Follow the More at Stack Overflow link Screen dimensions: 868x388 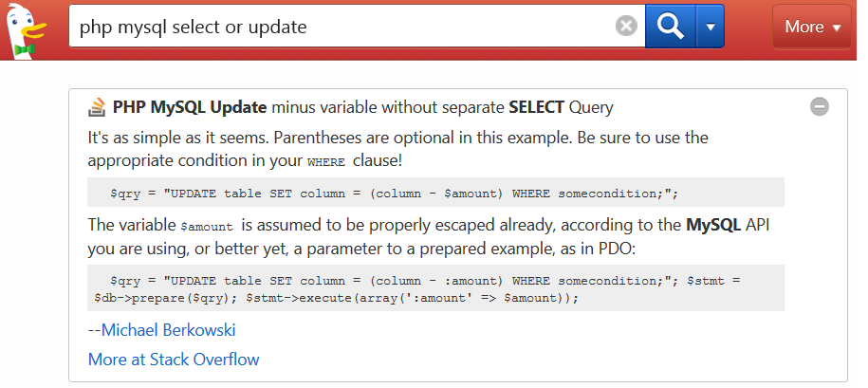click(x=174, y=360)
